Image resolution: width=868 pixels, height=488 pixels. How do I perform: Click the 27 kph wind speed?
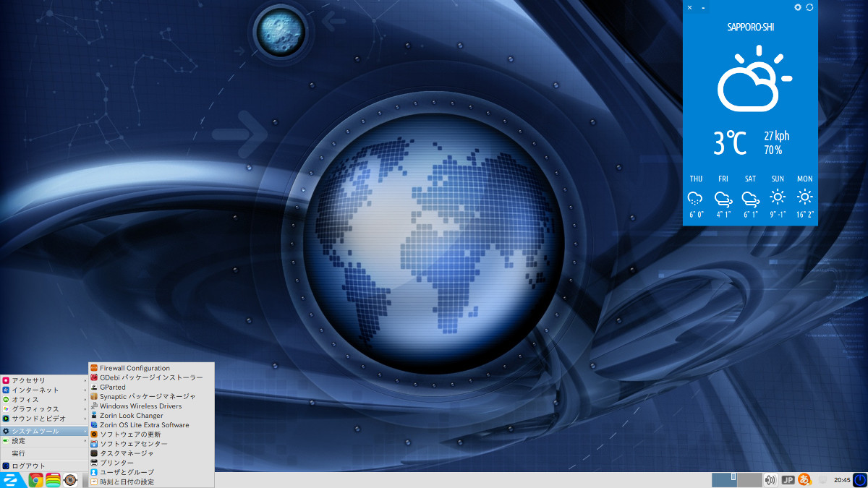pos(777,136)
